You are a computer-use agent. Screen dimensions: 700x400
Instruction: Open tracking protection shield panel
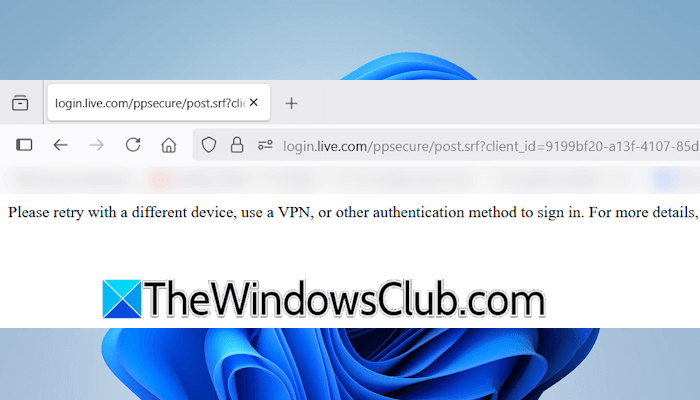(x=208, y=145)
